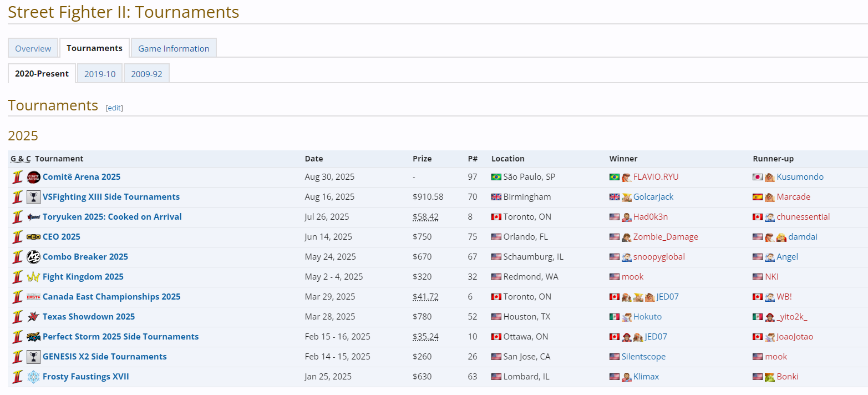The width and height of the screenshot is (868, 395).
Task: Click the snowflake icon beside Frosty Faustings XVII
Action: coord(33,377)
